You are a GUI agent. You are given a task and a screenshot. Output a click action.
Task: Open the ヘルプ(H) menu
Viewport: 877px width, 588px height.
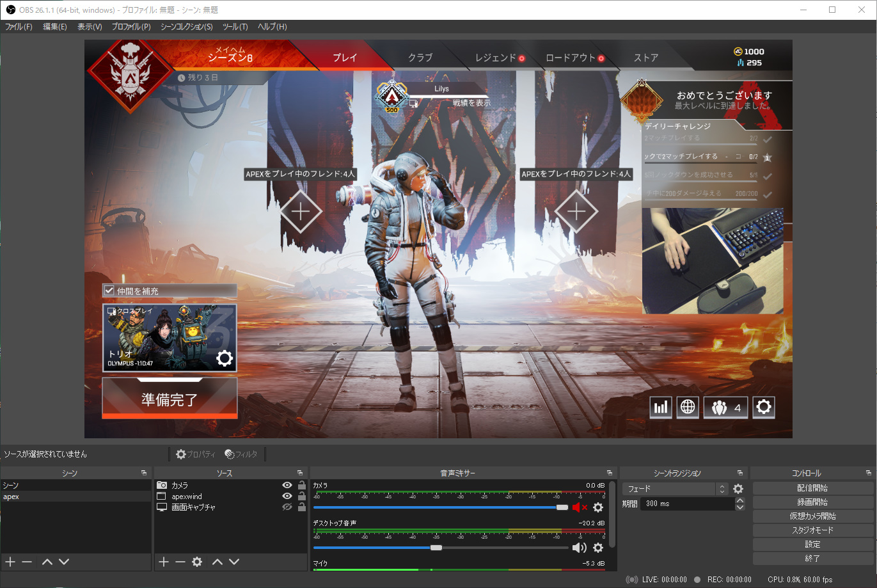coord(273,27)
